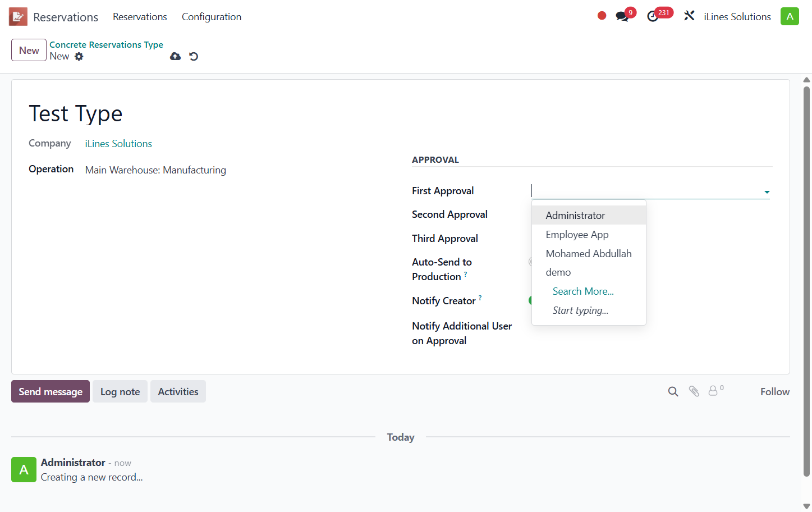Open the messages chat icon
Viewport: 812px width, 512px height.
622,16
